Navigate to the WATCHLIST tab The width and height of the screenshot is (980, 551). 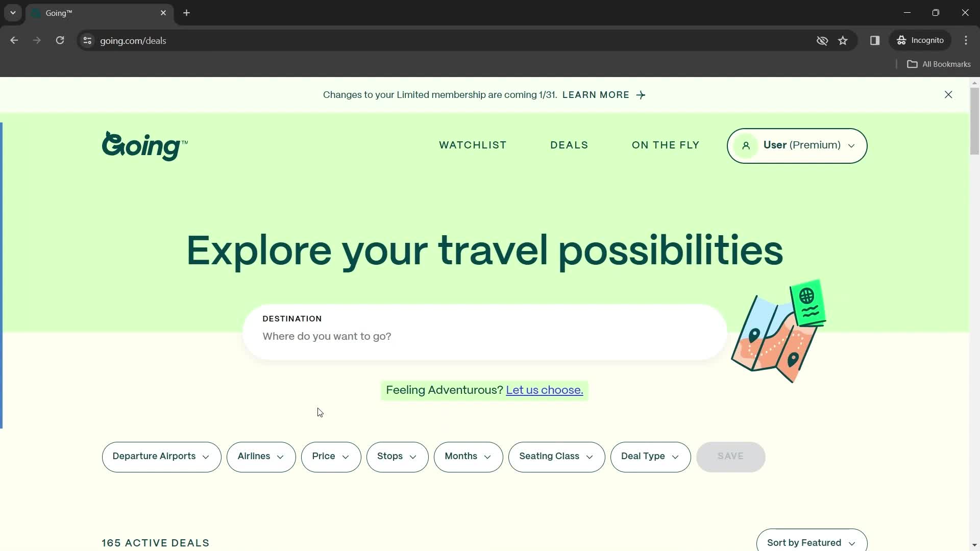point(473,145)
